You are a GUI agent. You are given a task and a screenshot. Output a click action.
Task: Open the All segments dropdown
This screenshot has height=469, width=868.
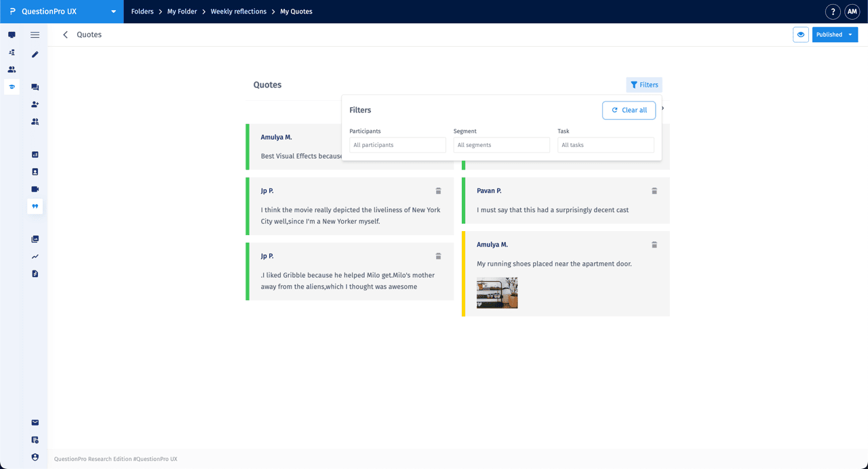tap(501, 145)
